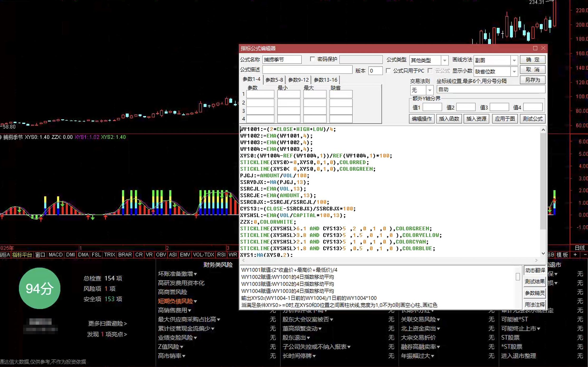This screenshot has height=367, width=588.
Task: Switch to the 参数13-16 tab
Action: 325,80
